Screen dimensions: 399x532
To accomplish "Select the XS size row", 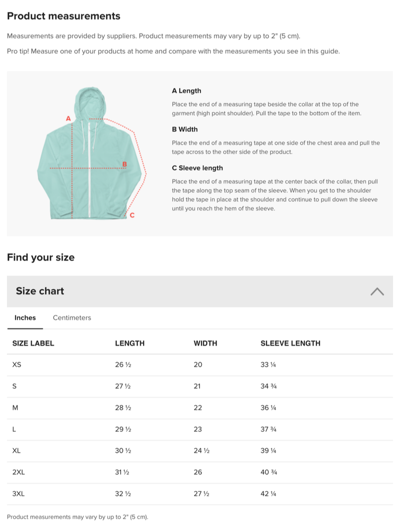I will point(200,365).
